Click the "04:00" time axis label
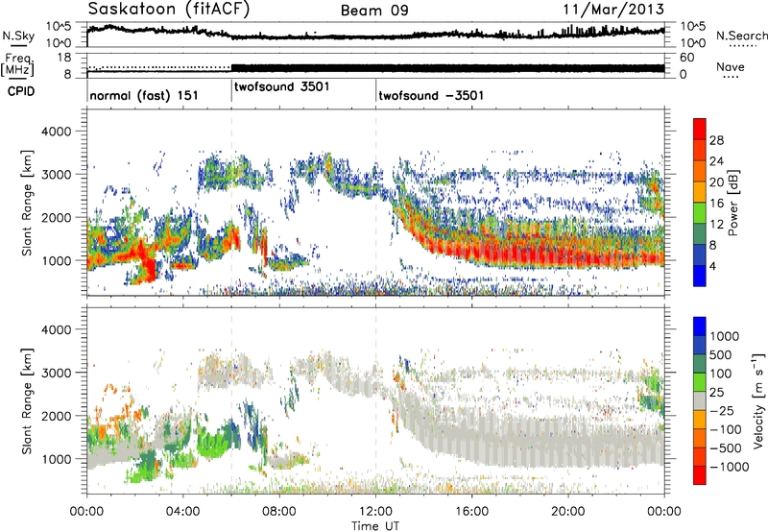The image size is (768, 532). pyautogui.click(x=183, y=512)
